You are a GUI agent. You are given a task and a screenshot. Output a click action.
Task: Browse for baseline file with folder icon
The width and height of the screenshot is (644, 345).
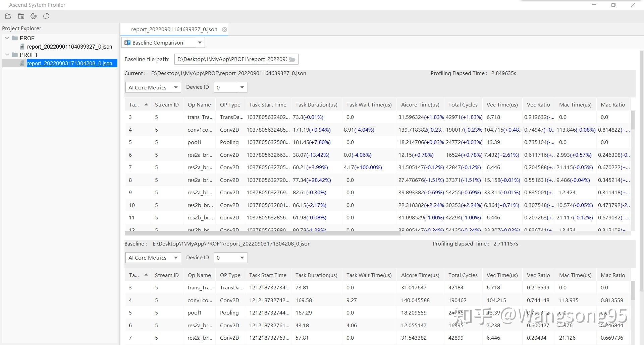[292, 59]
